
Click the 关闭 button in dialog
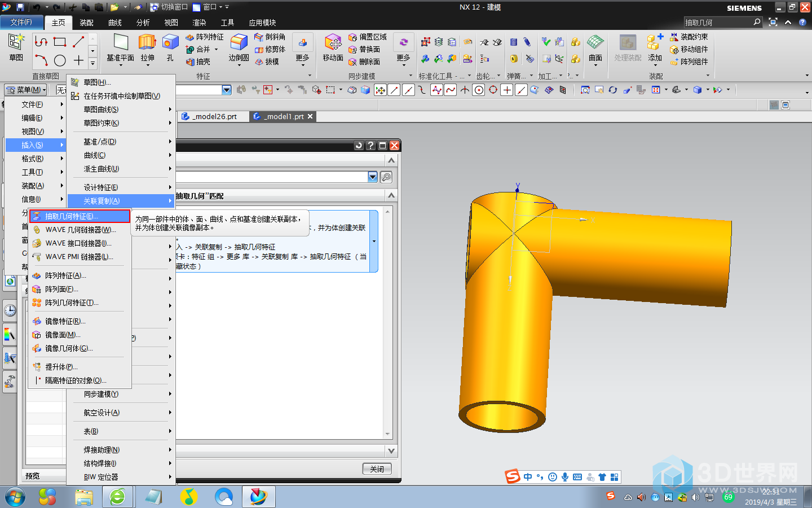click(x=377, y=469)
